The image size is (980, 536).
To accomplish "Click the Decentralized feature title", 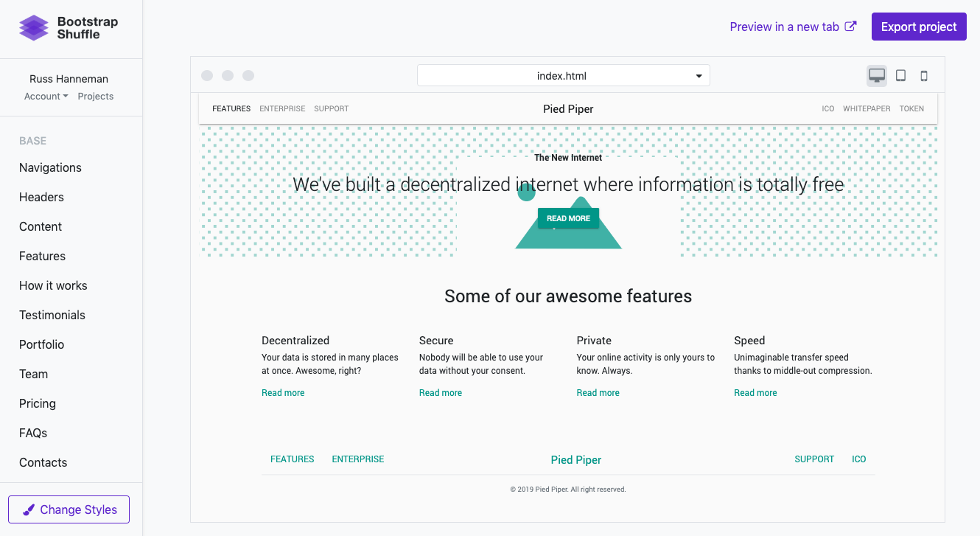I will 295,341.
